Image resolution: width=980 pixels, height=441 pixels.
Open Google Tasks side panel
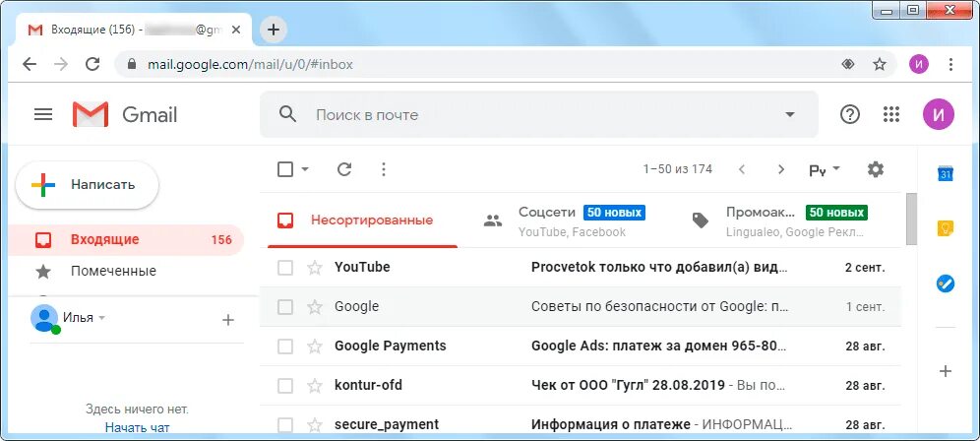pos(946,283)
